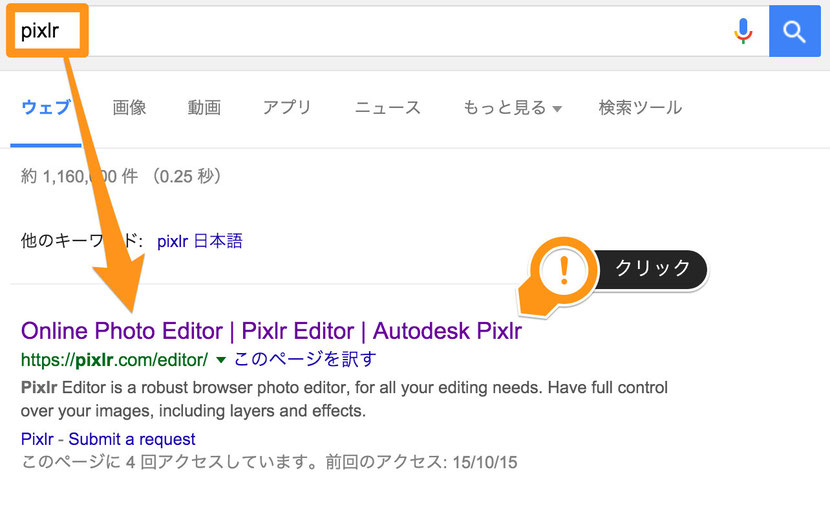Select the ウェブ tab
The height and width of the screenshot is (507, 830).
click(46, 107)
